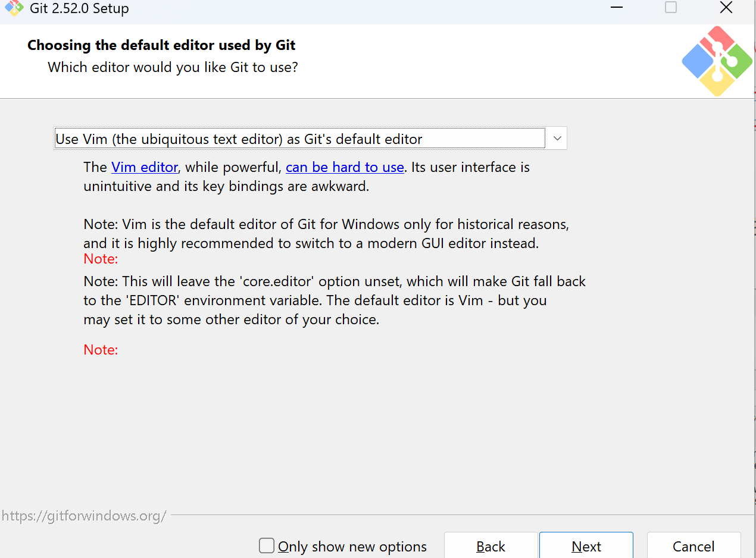Enable 'Only show new options' checkbox
This screenshot has height=558, width=756.
pyautogui.click(x=267, y=546)
